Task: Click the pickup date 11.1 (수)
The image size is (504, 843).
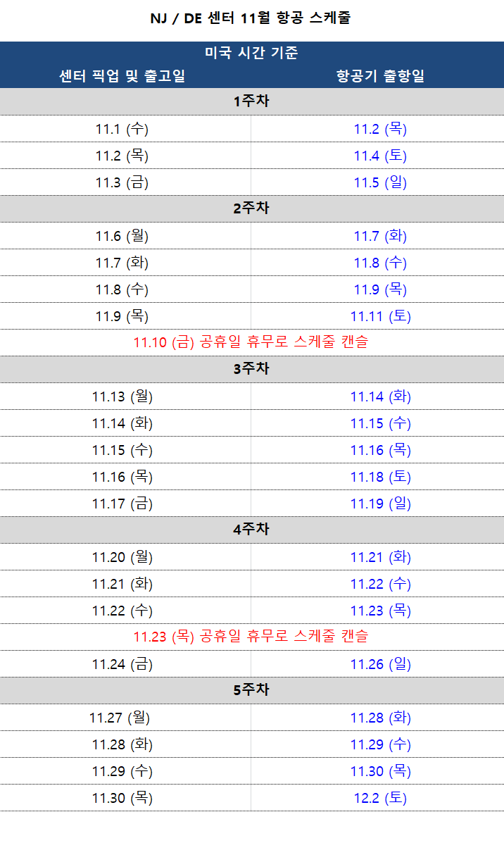Action: pyautogui.click(x=122, y=129)
